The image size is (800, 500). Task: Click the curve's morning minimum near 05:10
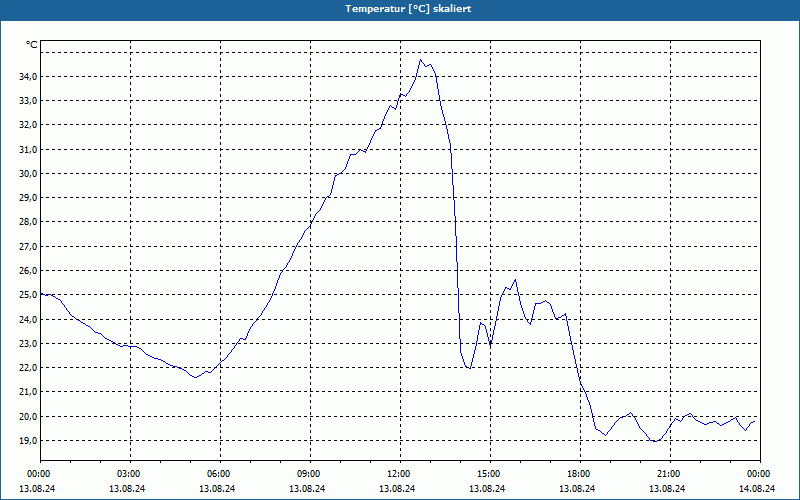coord(195,378)
